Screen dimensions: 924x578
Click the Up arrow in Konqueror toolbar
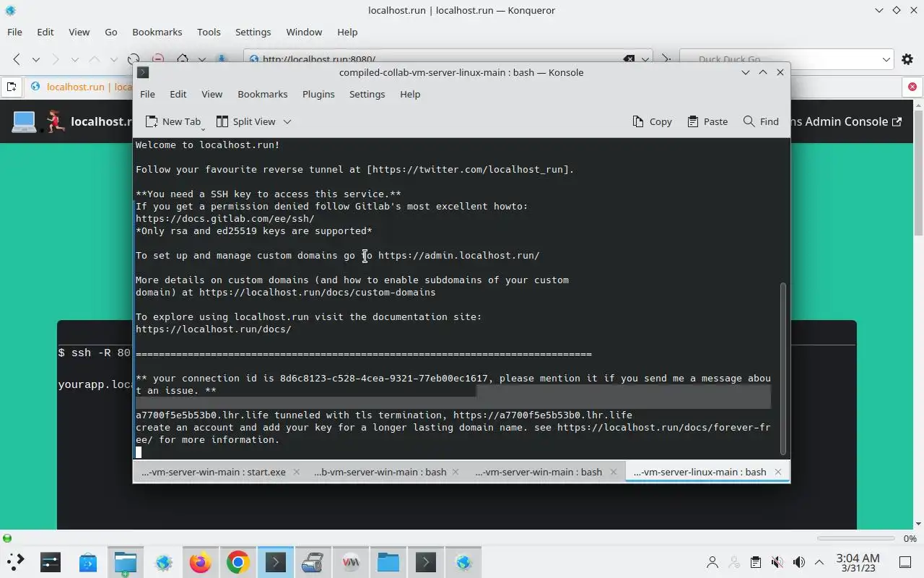coord(94,59)
